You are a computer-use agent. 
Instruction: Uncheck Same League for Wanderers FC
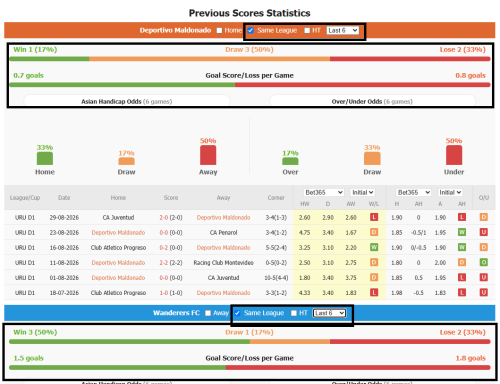point(237,313)
